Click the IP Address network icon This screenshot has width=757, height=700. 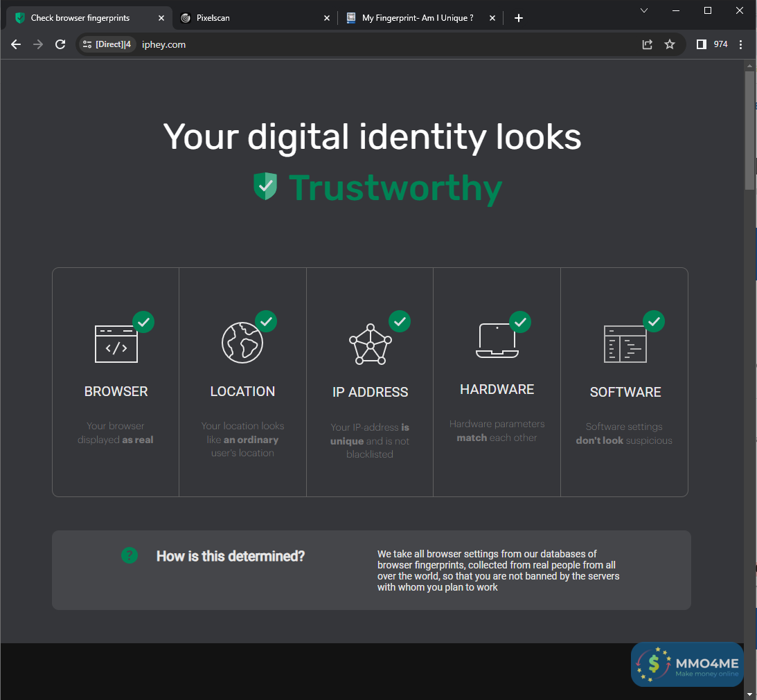370,344
